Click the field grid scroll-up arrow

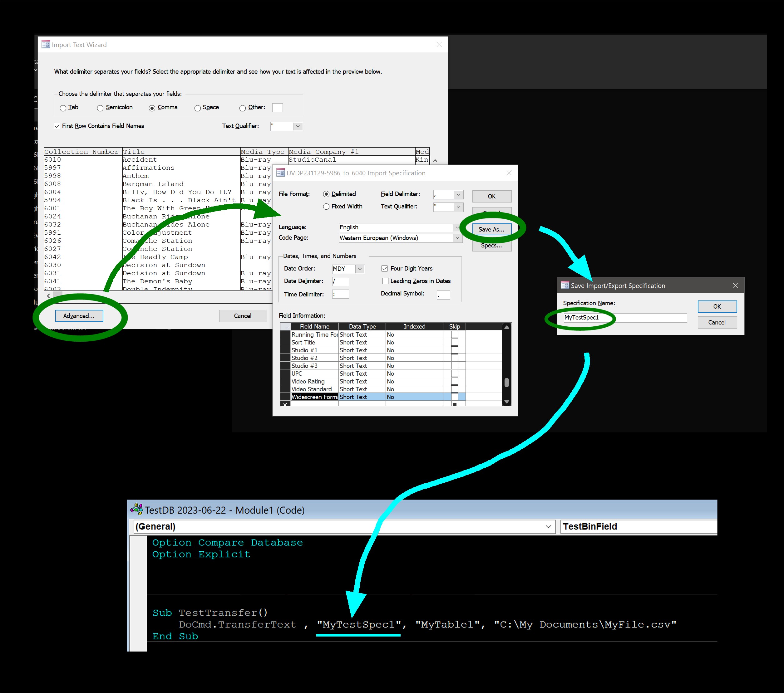(x=506, y=327)
